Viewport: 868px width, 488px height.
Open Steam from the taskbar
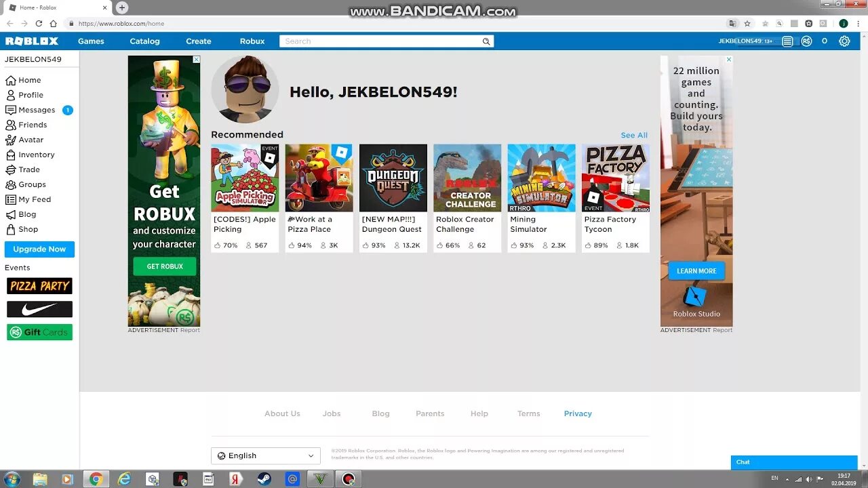[264, 479]
